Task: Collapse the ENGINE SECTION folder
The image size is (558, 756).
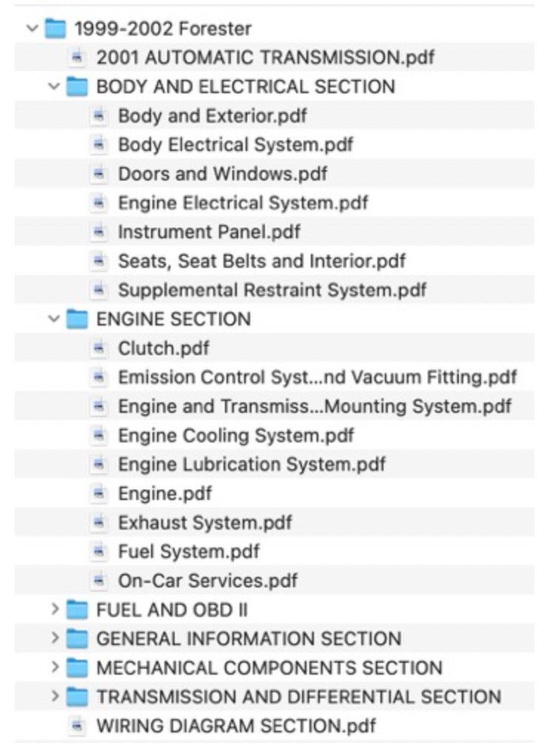Action: coord(55,319)
